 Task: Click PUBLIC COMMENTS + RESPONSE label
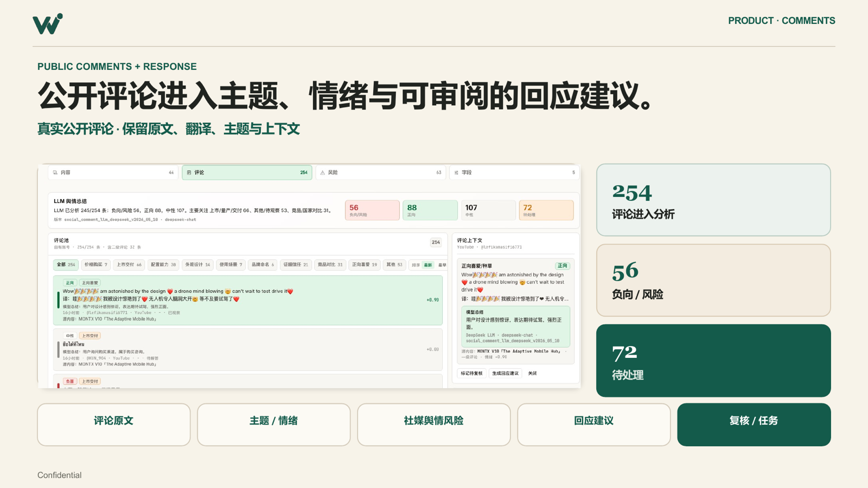tap(117, 67)
